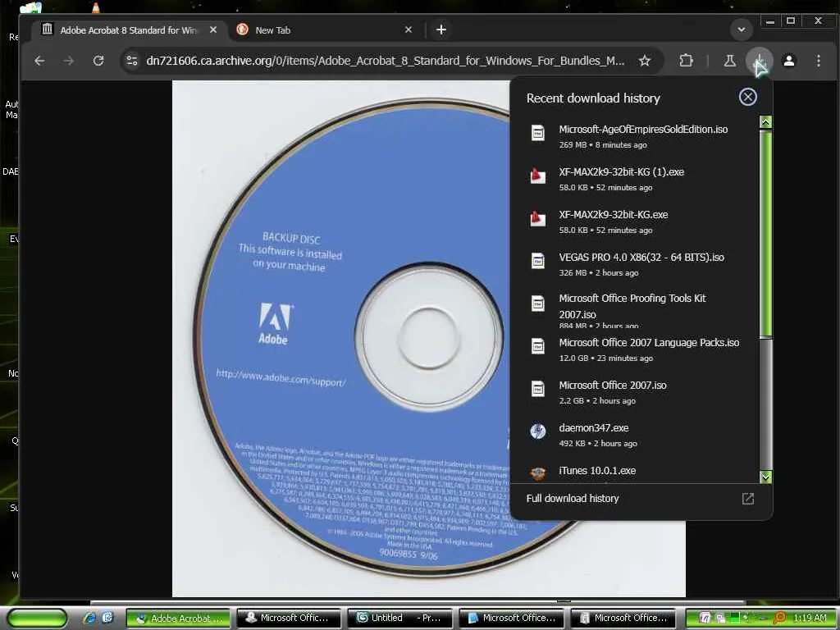Click the green scrollbar thumb in downloads list

[x=765, y=233]
